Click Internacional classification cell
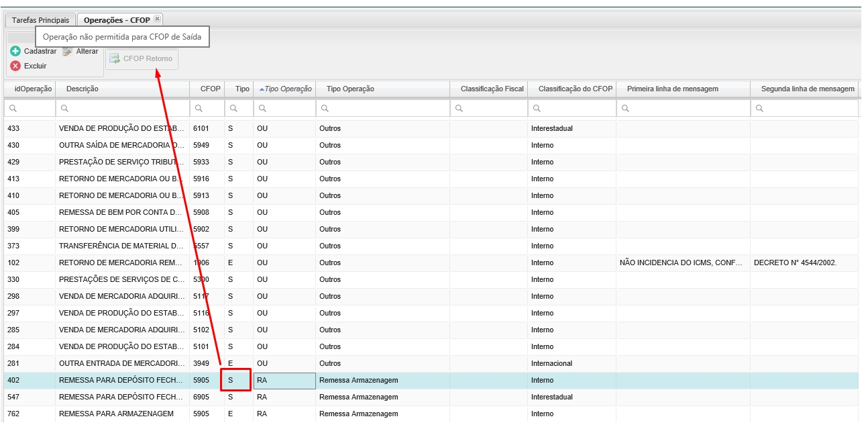 [x=551, y=363]
